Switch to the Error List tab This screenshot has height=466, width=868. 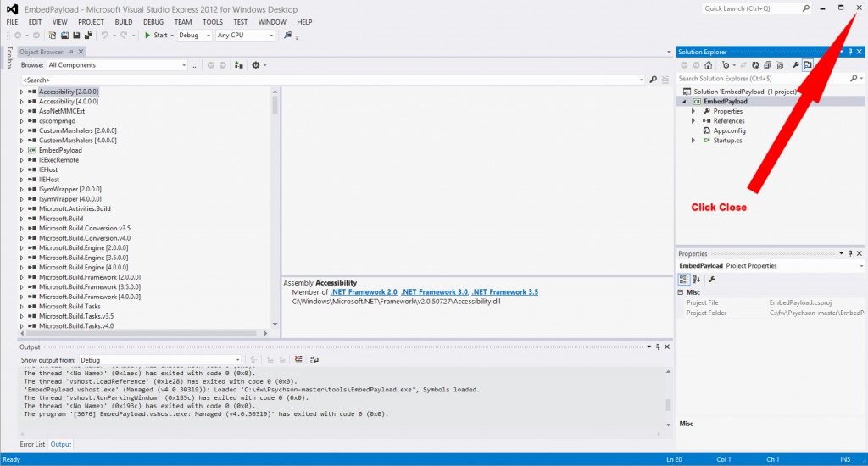pyautogui.click(x=33, y=445)
